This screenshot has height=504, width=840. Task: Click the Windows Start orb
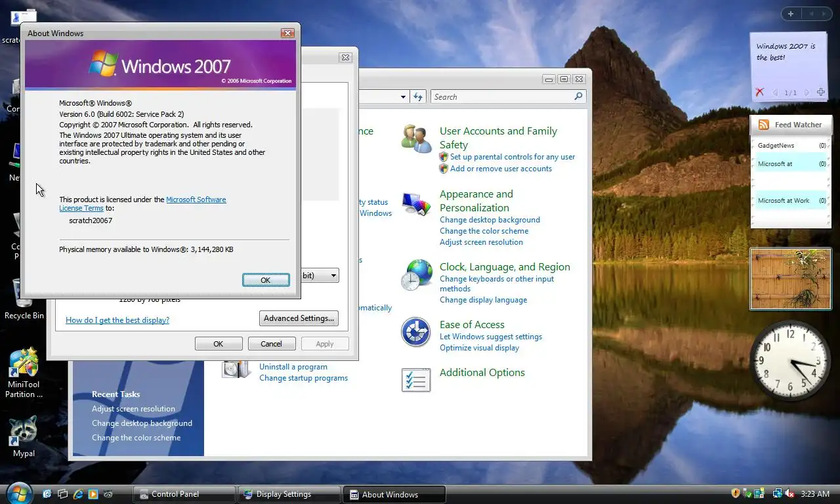[x=18, y=493]
